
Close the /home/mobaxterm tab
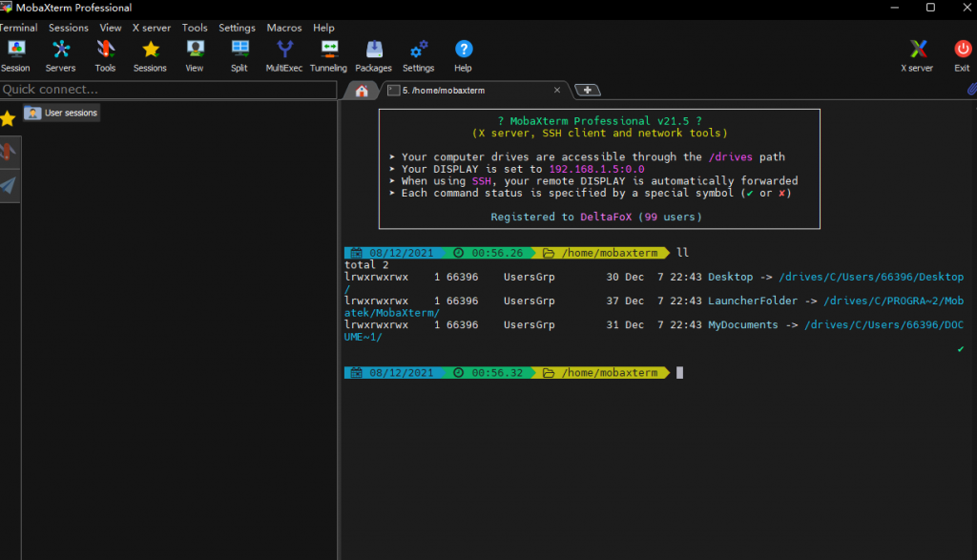click(557, 90)
